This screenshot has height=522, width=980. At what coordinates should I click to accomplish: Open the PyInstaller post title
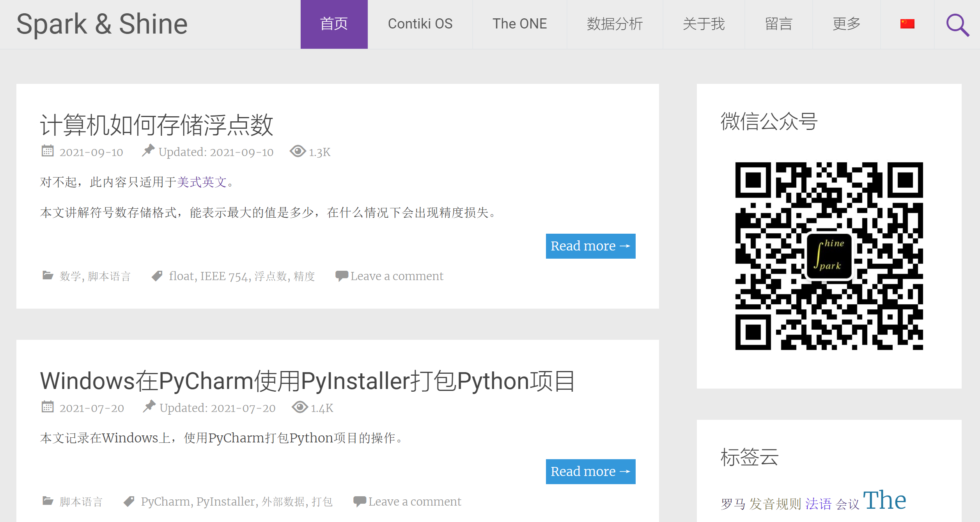pos(307,381)
